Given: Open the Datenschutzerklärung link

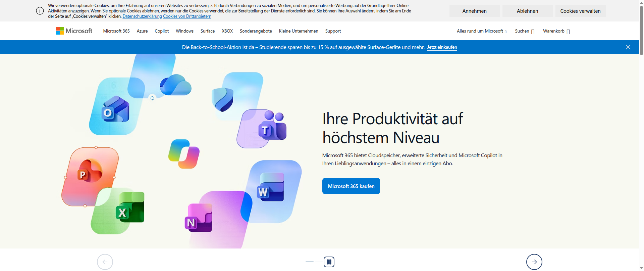Looking at the screenshot, I should click(x=142, y=16).
